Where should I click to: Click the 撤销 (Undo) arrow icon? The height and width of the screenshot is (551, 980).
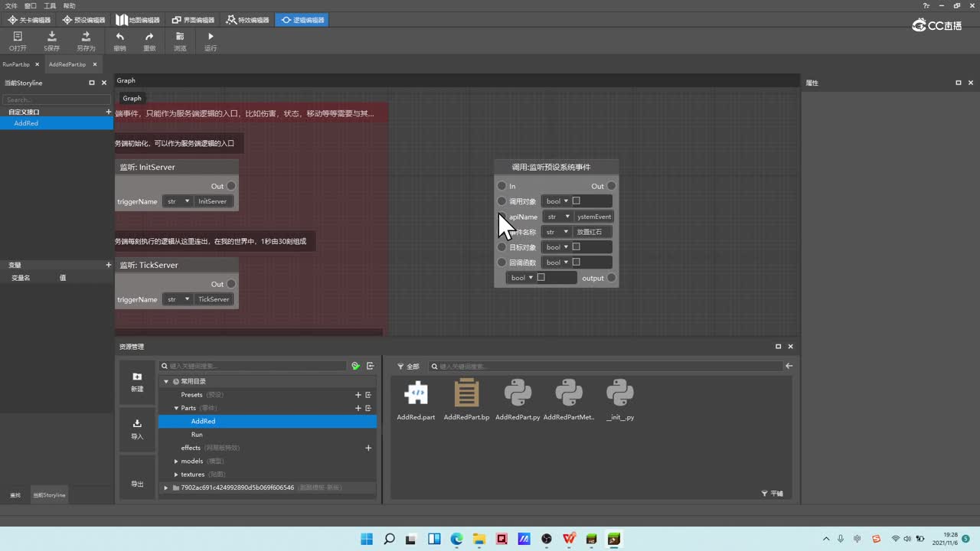(119, 37)
